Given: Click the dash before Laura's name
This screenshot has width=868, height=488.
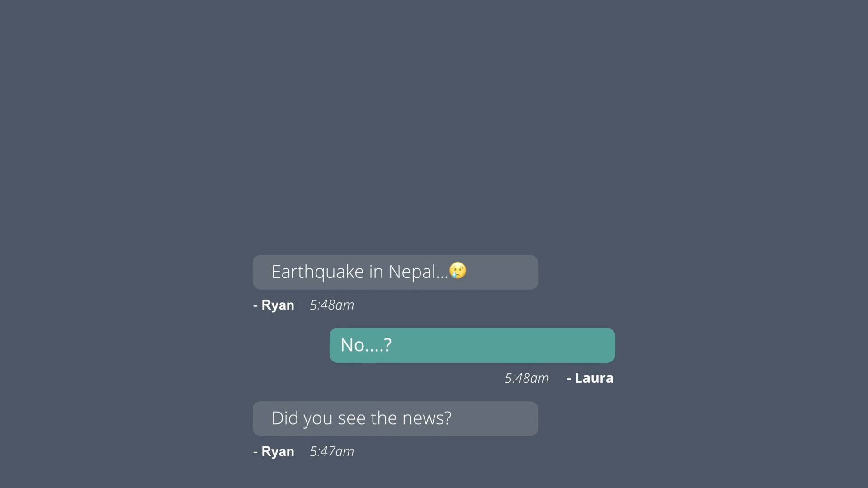Looking at the screenshot, I should tap(569, 379).
